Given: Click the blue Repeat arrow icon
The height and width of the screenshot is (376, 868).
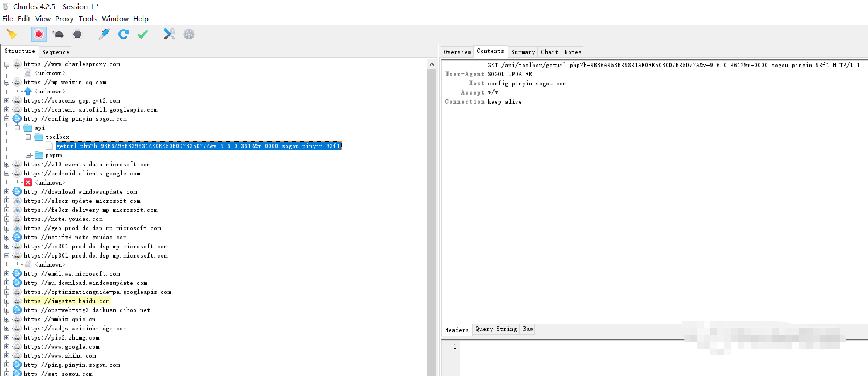Looking at the screenshot, I should coord(123,34).
